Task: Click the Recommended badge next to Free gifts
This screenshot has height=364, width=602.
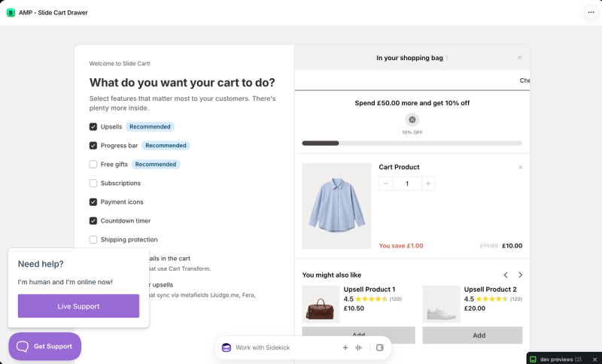Action: pos(156,164)
